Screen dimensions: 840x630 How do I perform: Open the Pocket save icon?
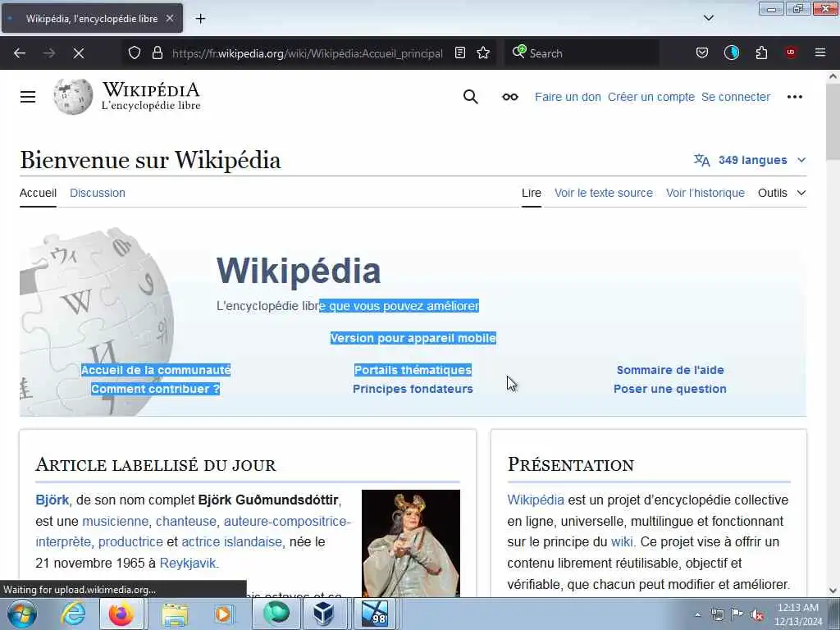(x=702, y=52)
